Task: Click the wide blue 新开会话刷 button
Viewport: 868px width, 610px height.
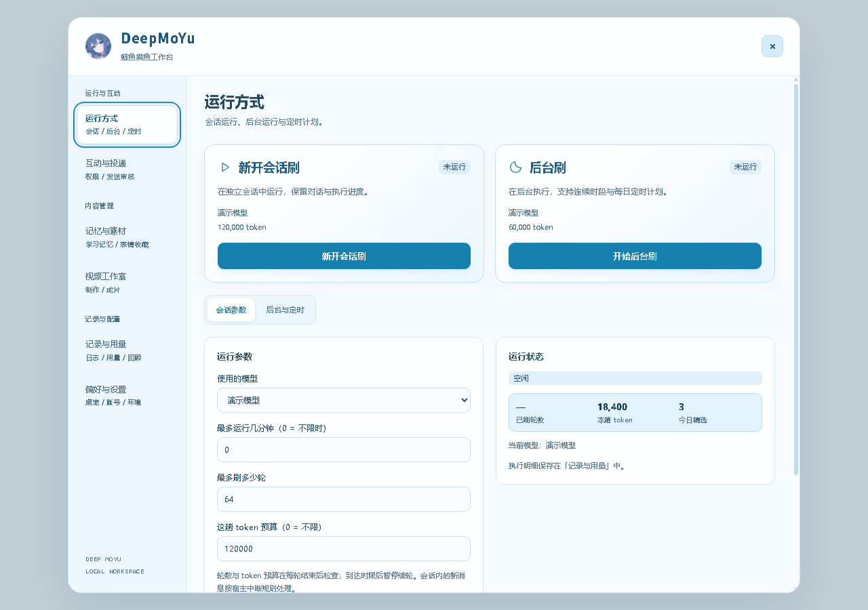Action: pos(344,256)
